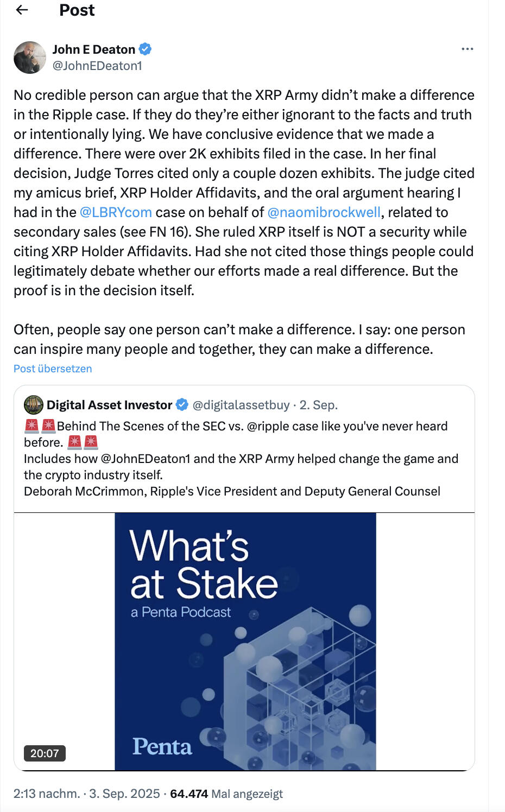
Task: Click John E Deaton's verified badge
Action: pyautogui.click(x=145, y=49)
